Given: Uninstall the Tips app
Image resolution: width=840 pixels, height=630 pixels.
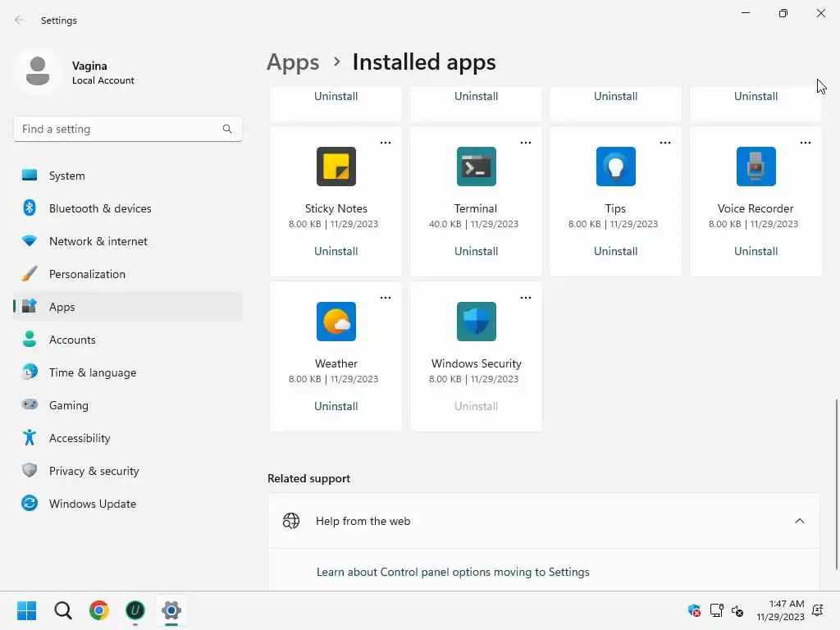Looking at the screenshot, I should [x=615, y=251].
